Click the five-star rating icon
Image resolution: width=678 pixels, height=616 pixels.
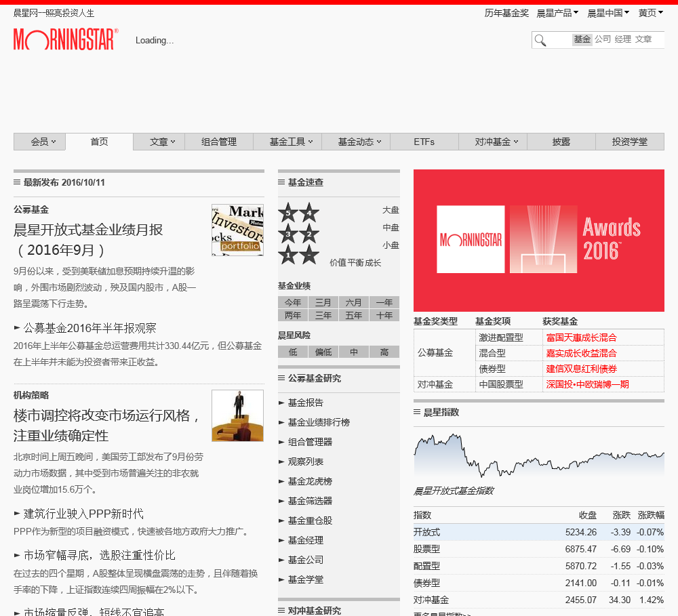(288, 213)
